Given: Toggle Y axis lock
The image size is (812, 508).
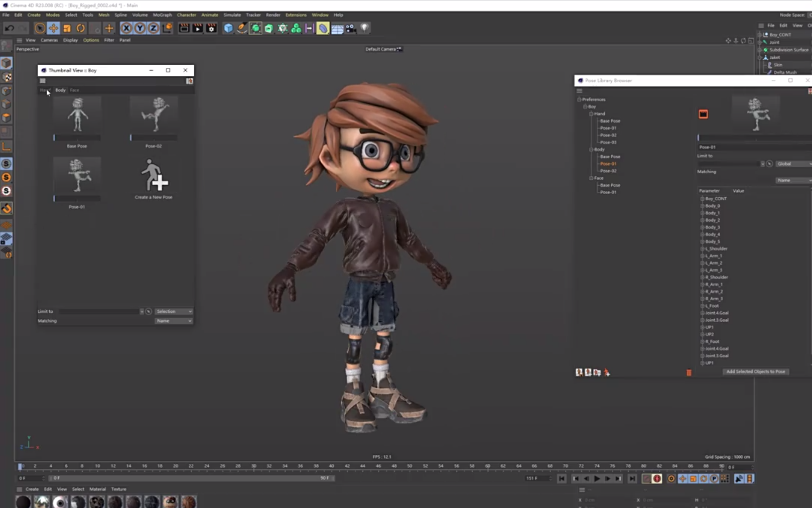Looking at the screenshot, I should (x=140, y=28).
